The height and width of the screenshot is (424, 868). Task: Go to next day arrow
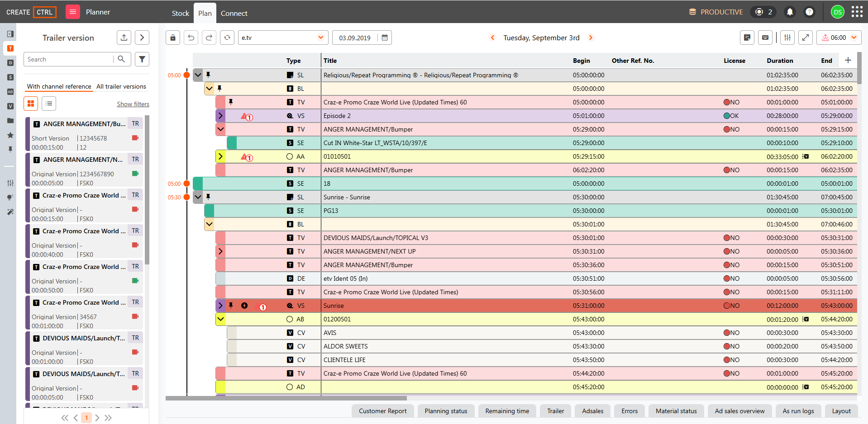[591, 38]
